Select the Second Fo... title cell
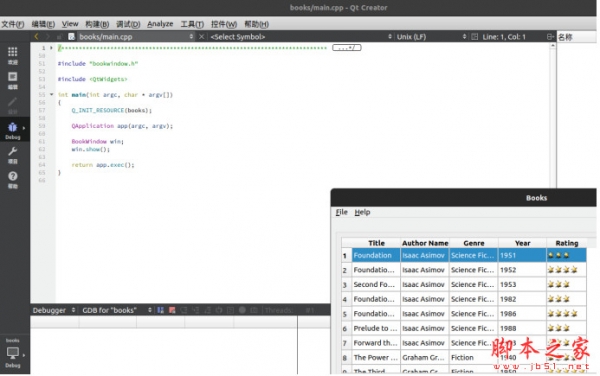 tap(376, 285)
